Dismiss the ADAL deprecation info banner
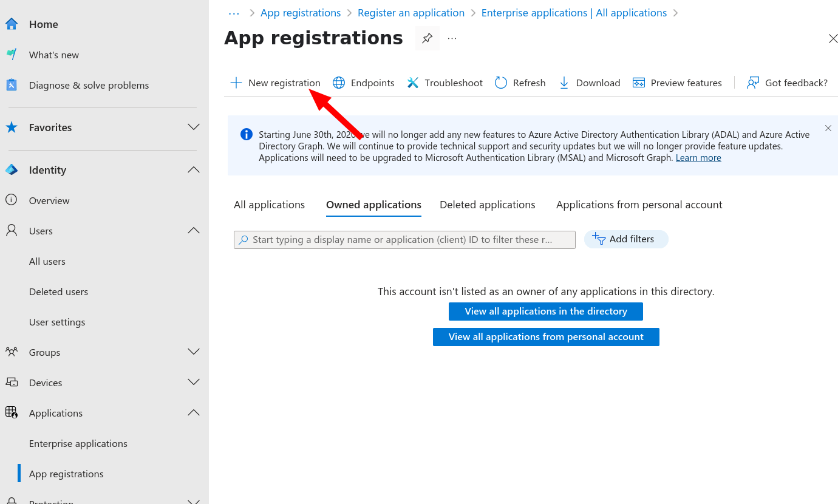The width and height of the screenshot is (838, 504). (828, 128)
